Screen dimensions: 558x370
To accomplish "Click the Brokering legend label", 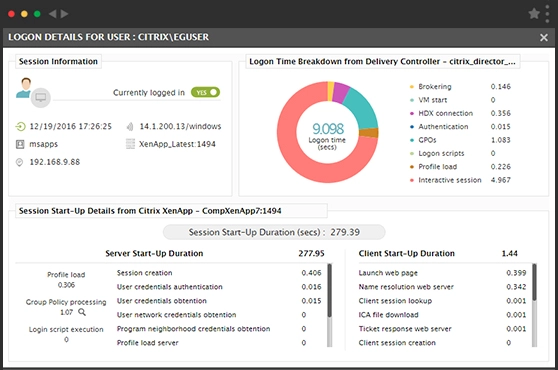I will tap(435, 86).
